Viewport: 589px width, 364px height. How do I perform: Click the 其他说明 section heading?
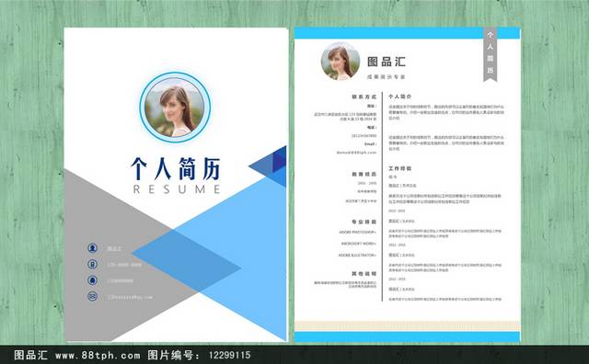[x=364, y=274]
